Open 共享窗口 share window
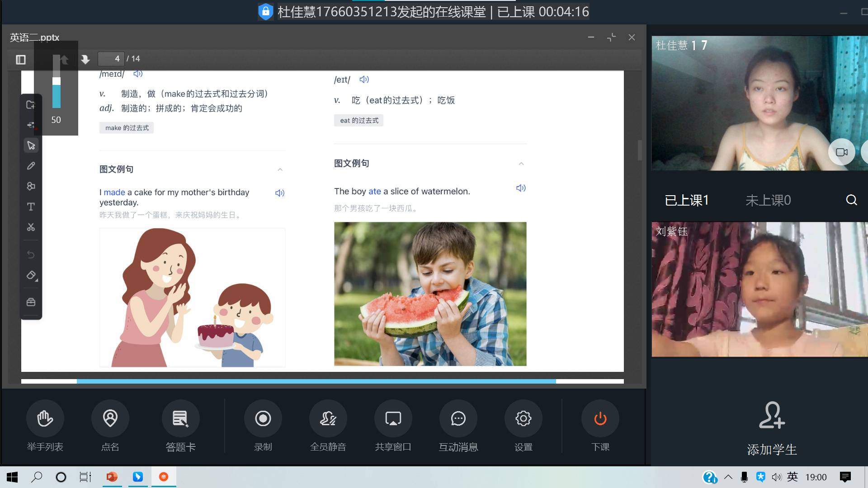The image size is (868, 488). click(x=393, y=426)
